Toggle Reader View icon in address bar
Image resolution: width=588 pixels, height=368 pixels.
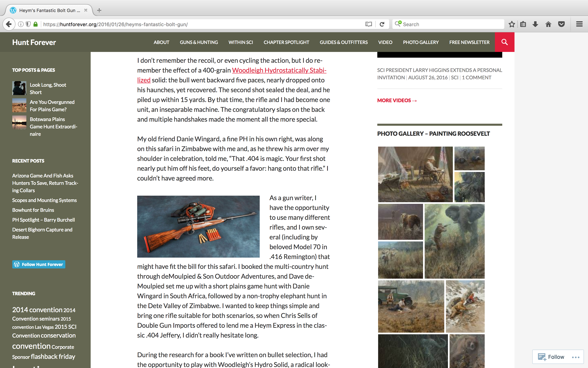[x=369, y=24]
